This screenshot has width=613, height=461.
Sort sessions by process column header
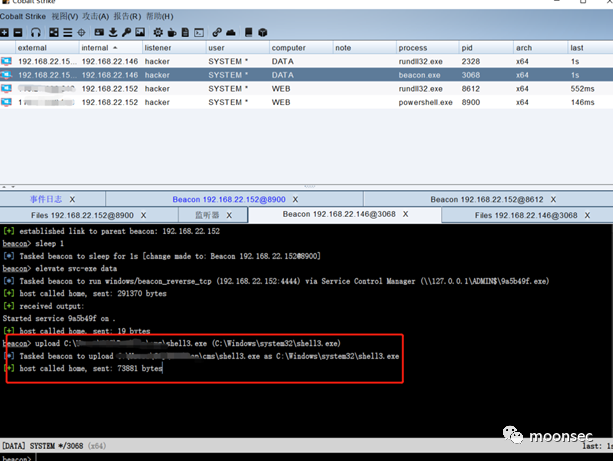point(428,48)
